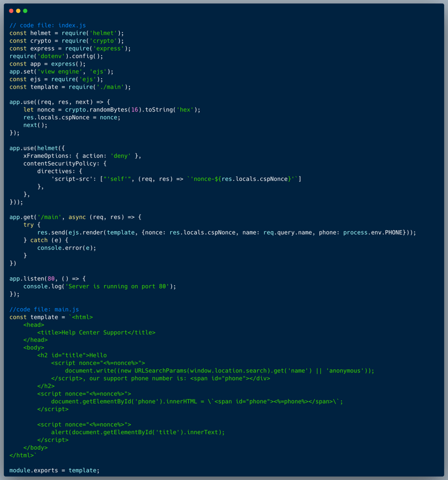Image resolution: width=448 pixels, height=480 pixels.
Task: Select the 'contentSecurityPolicy: {' line
Action: pos(65,164)
